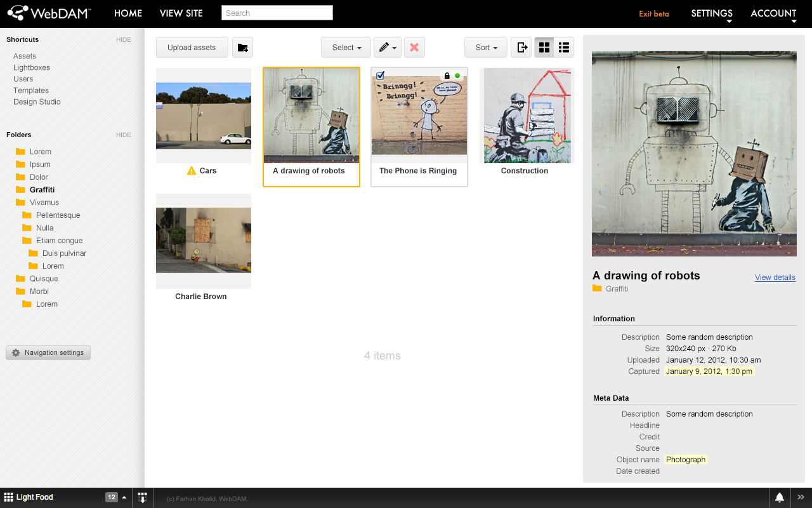812x508 pixels.
Task: Click the warning triangle next to Cars
Action: pos(192,171)
